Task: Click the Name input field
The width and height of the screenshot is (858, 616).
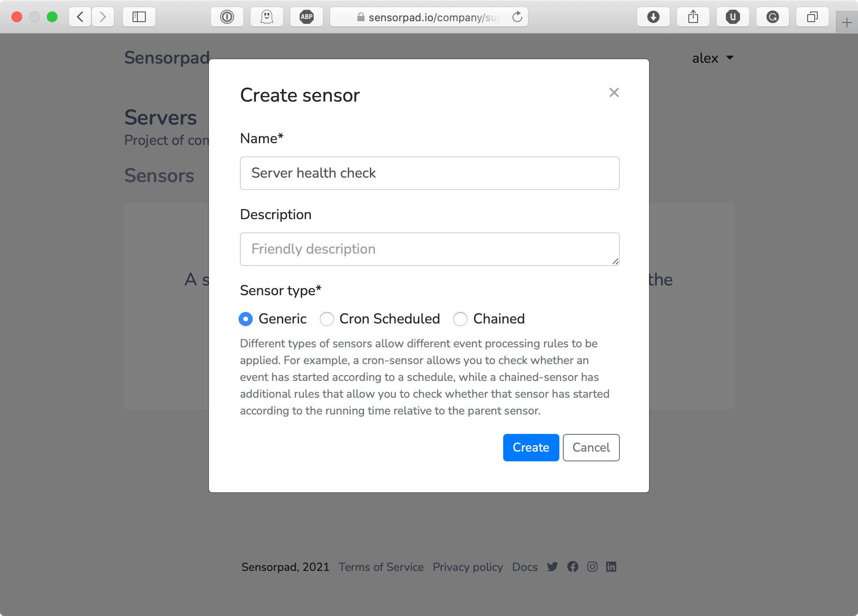Action: [430, 173]
